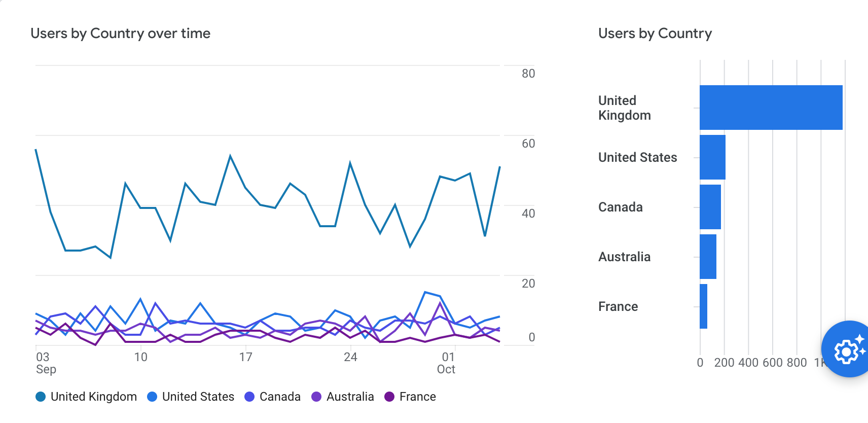
Task: Toggle the Canada series legend label
Action: pyautogui.click(x=280, y=397)
